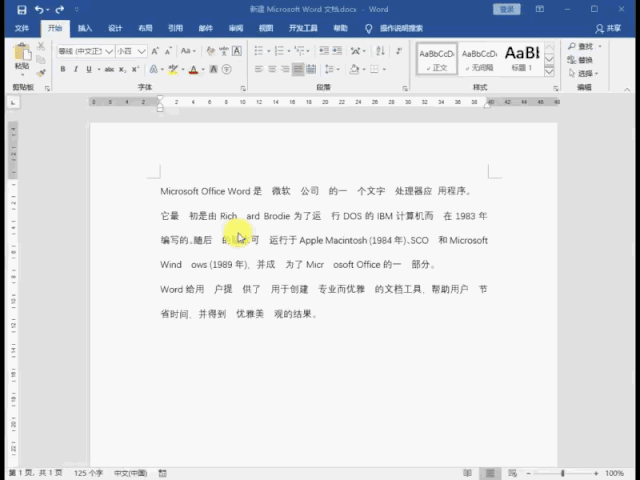Image resolution: width=640 pixels, height=480 pixels.
Task: Switch to Print Layout view in status bar
Action: pos(490,473)
